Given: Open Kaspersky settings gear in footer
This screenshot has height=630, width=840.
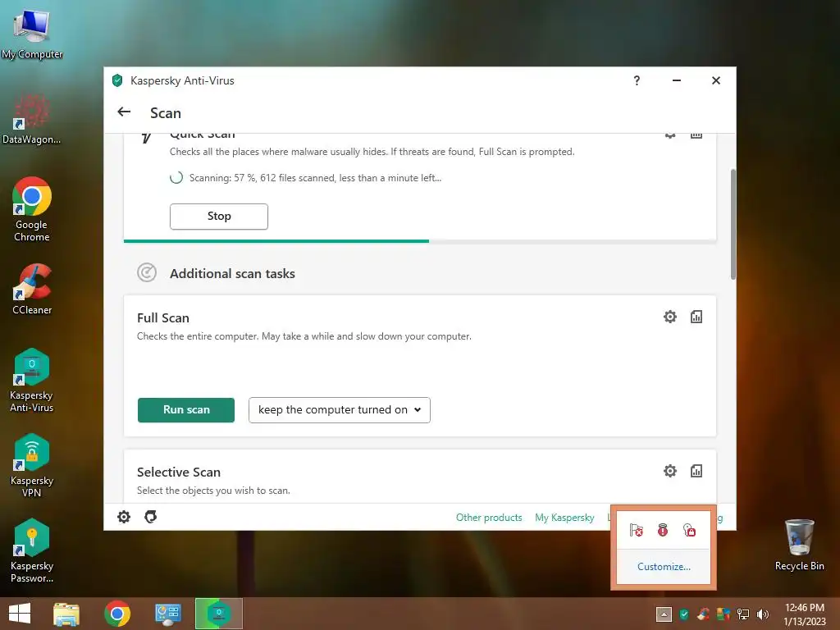Looking at the screenshot, I should (124, 517).
